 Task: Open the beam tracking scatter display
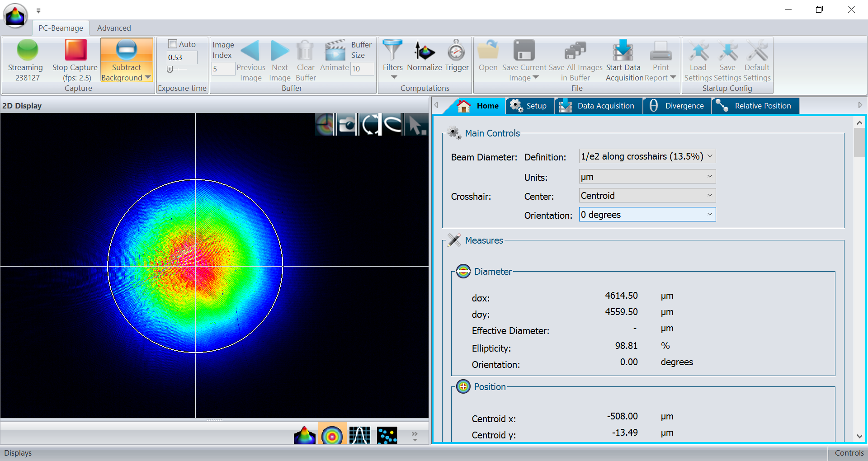(x=387, y=435)
